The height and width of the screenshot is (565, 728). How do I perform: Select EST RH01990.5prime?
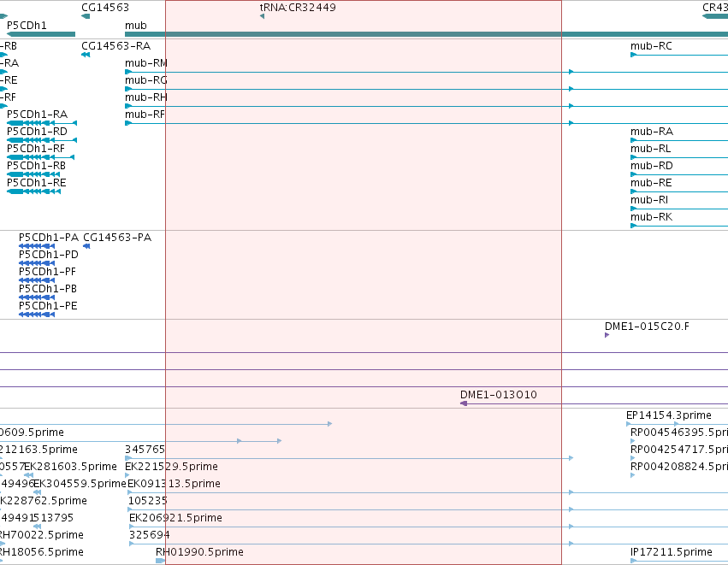click(x=199, y=552)
